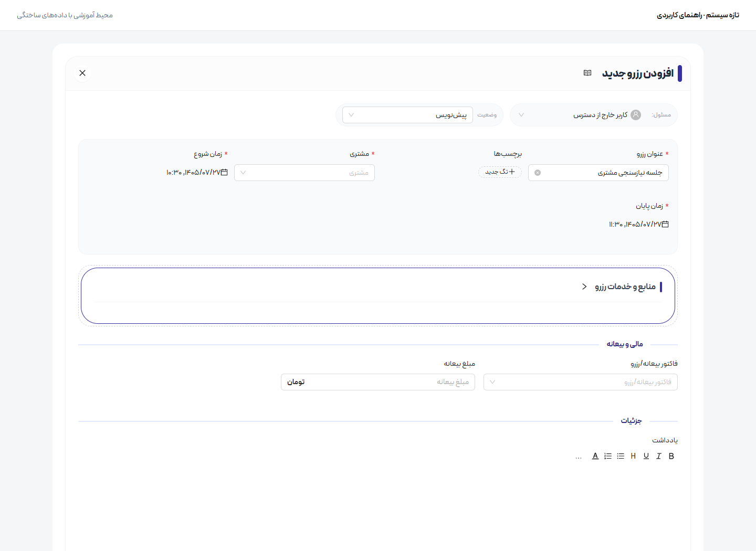Viewport: 756px width, 551px height.
Task: Click the افزودن رزرو جدید form title
Action: (638, 73)
